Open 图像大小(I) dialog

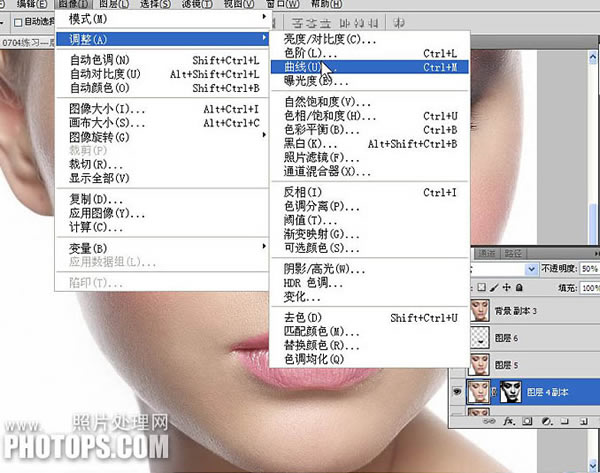point(162,109)
